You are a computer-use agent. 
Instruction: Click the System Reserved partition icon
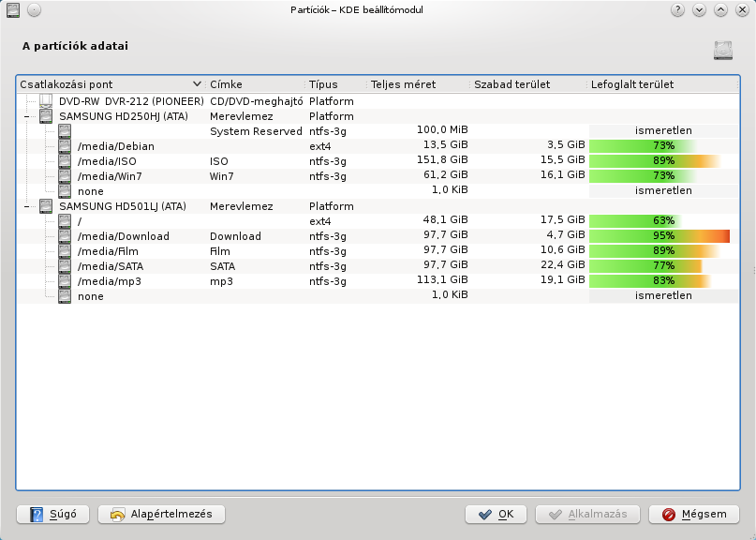pos(65,131)
